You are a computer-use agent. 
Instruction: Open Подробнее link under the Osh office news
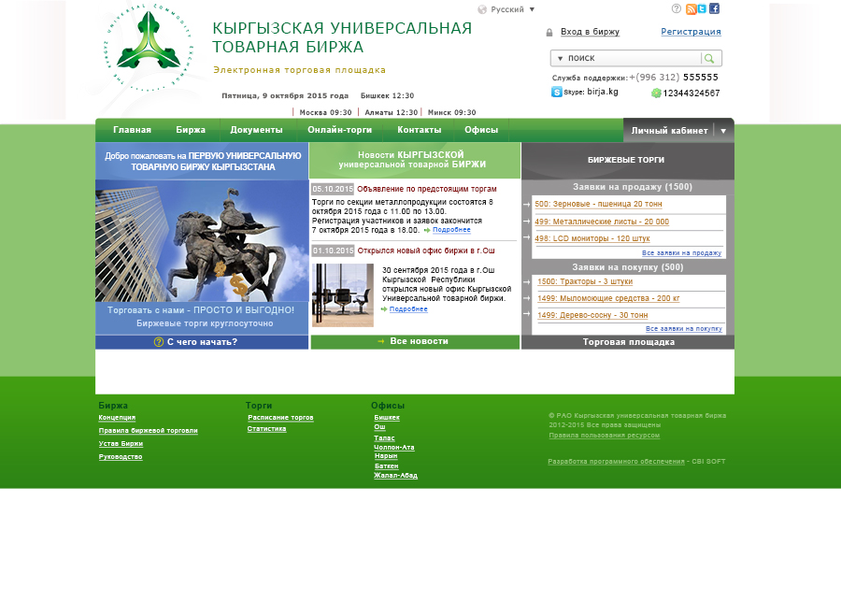(x=408, y=309)
